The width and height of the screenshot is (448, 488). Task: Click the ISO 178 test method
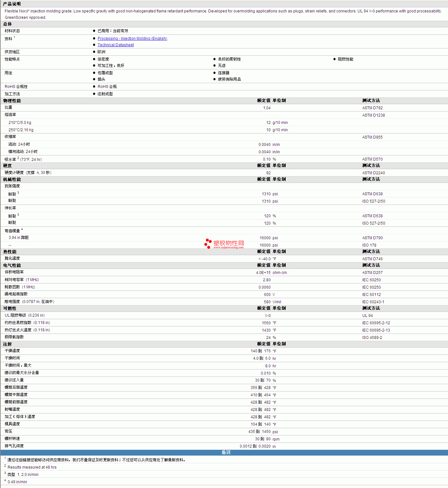(x=369, y=245)
